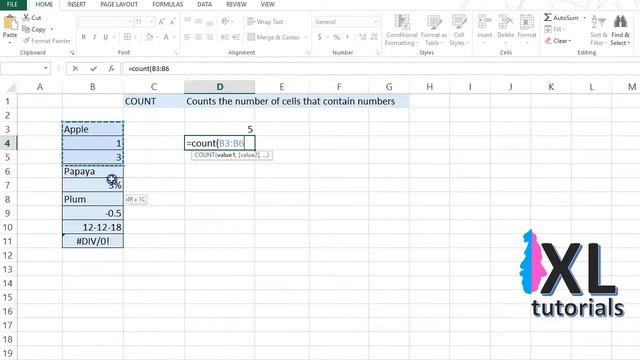Click cell containing Papaya
Viewport: 640px width, 360px height.
tap(93, 171)
